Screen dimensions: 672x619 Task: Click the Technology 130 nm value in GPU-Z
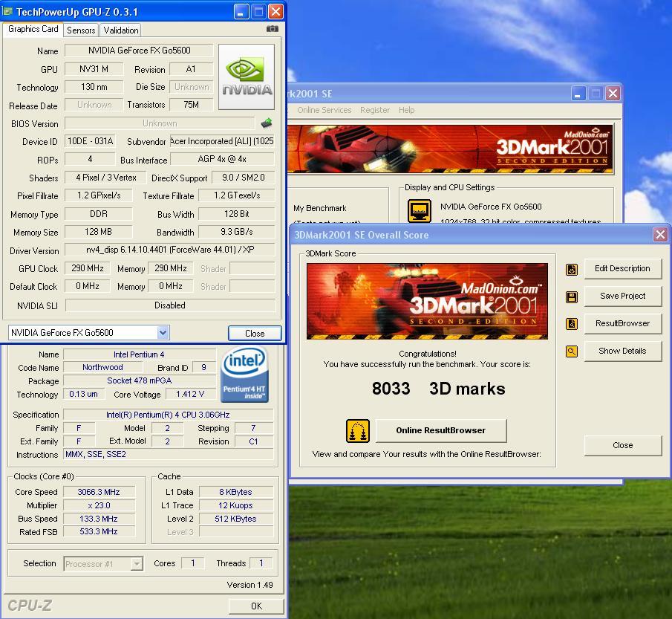(94, 87)
